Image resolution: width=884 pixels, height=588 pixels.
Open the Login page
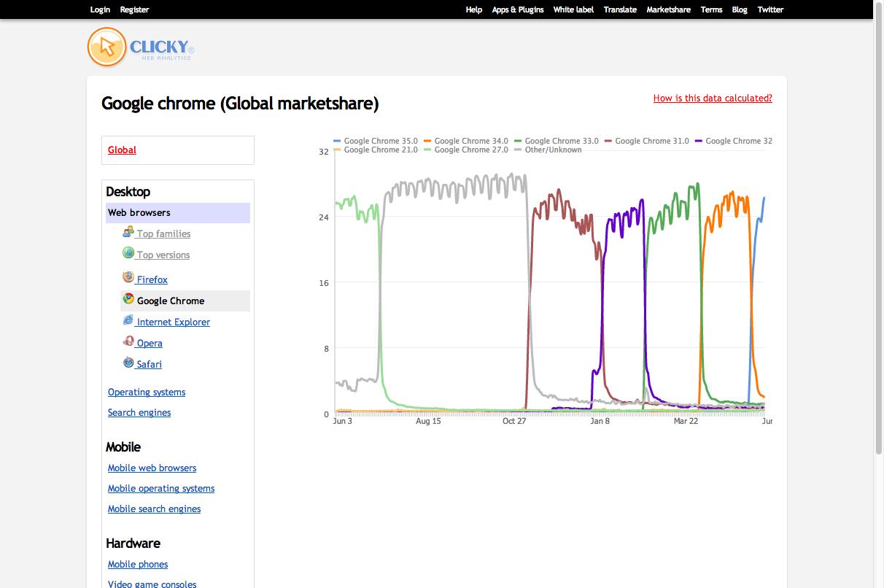100,9
